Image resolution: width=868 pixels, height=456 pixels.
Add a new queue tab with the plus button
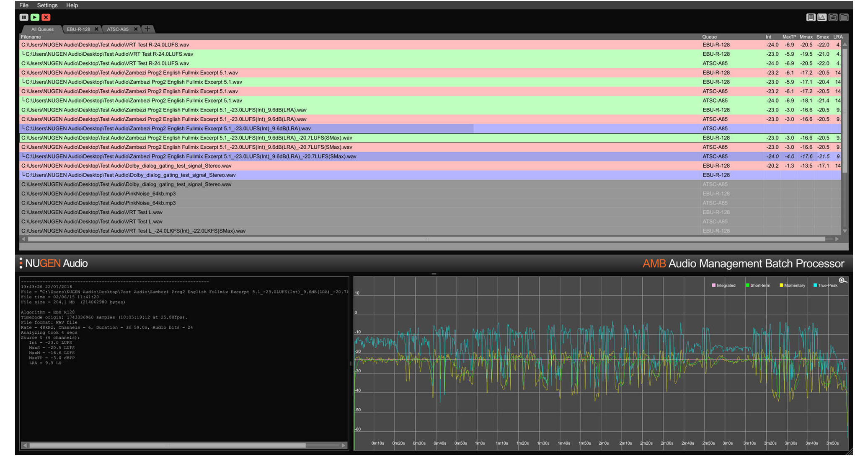coord(147,29)
